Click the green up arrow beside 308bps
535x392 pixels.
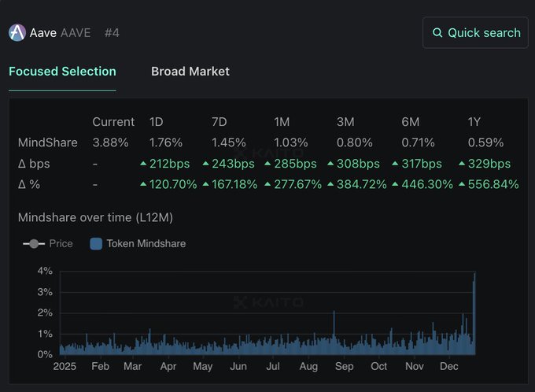pyautogui.click(x=330, y=164)
